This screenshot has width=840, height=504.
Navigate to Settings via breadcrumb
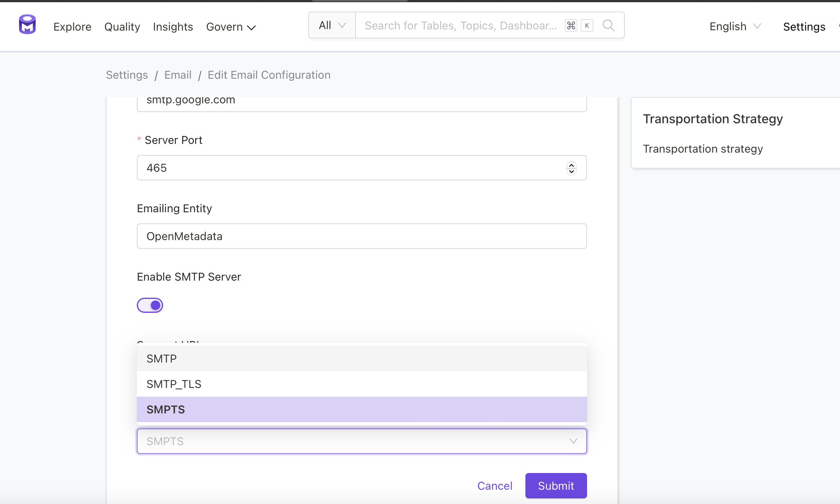pyautogui.click(x=126, y=75)
